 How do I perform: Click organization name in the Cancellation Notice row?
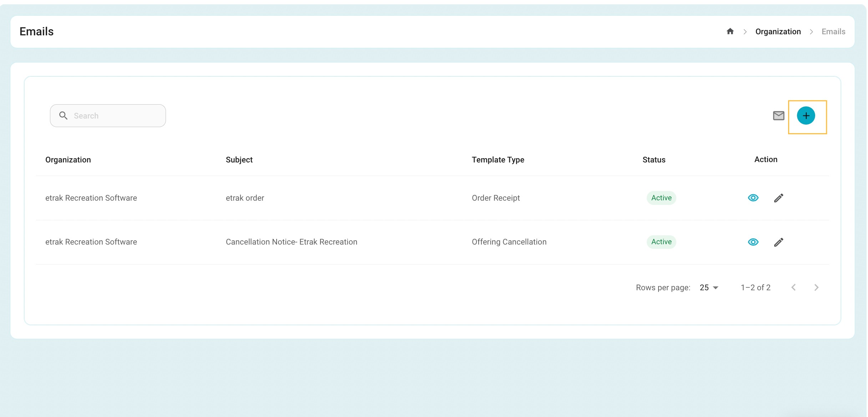pos(91,242)
